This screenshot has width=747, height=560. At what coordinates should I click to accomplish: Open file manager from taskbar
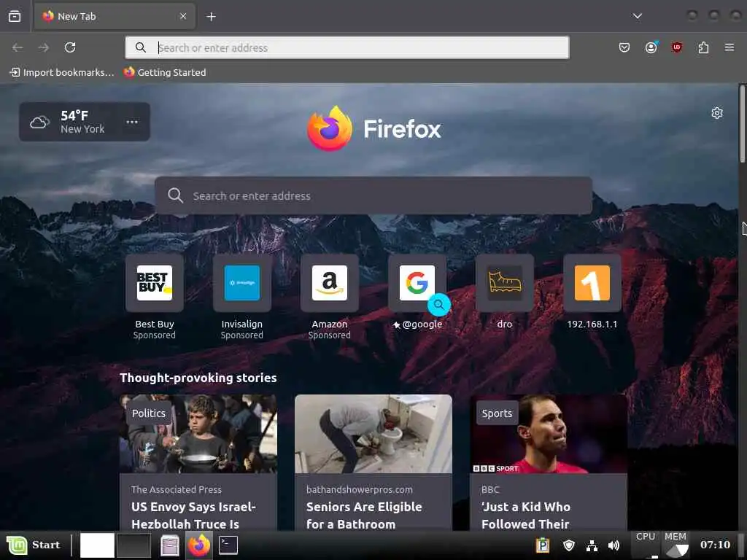click(169, 545)
